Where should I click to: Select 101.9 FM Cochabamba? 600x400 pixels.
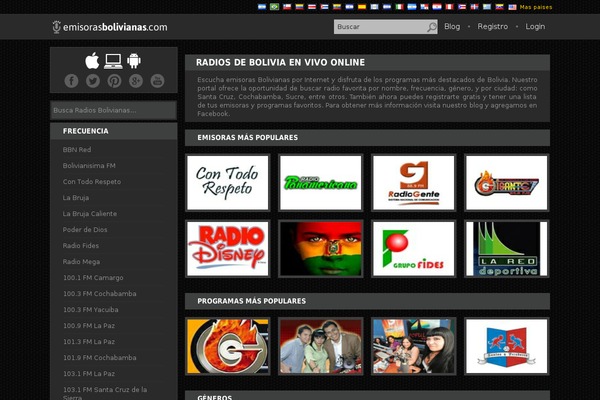pos(99,358)
